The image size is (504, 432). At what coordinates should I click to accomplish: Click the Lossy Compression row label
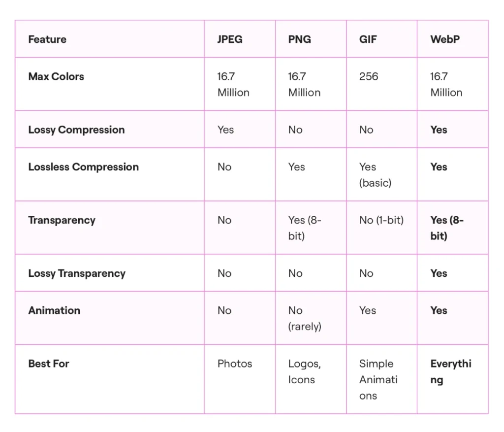coord(76,130)
